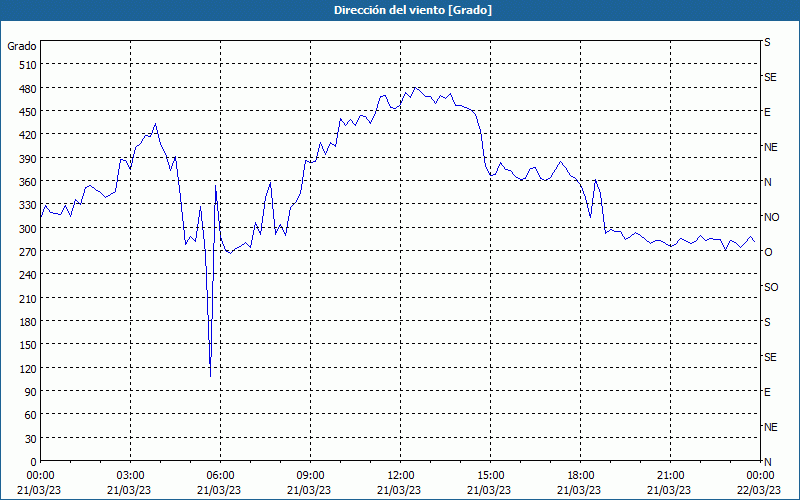Screen dimensions: 800x500
Task: Select the 'E' compass label level with 450
Action: [767, 112]
